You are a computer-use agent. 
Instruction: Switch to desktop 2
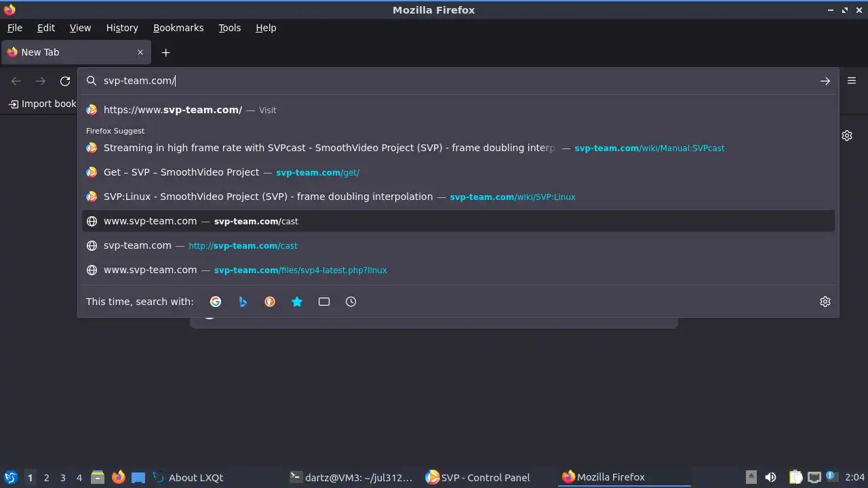46,477
